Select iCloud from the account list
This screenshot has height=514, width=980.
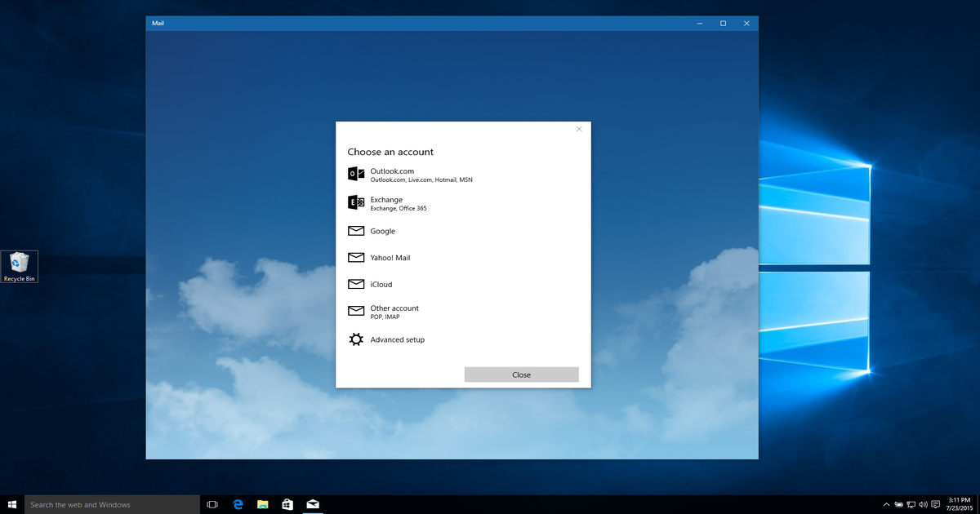pyautogui.click(x=381, y=284)
